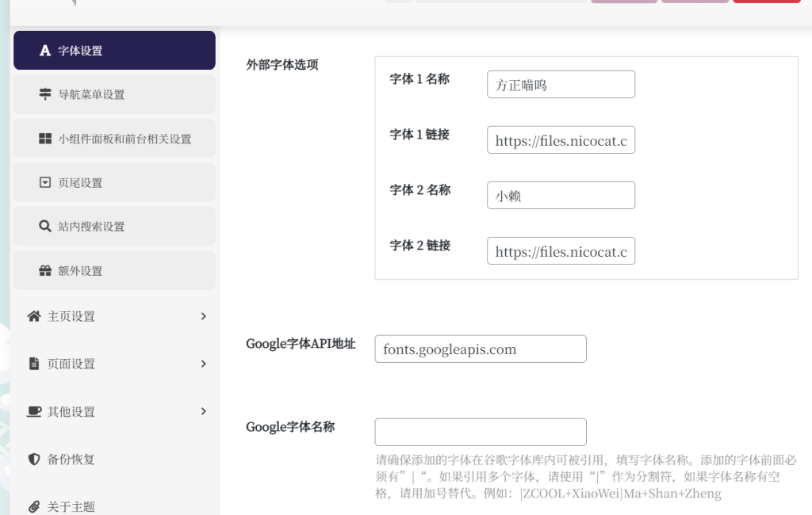Click the 字体 2 链接 label

(420, 246)
